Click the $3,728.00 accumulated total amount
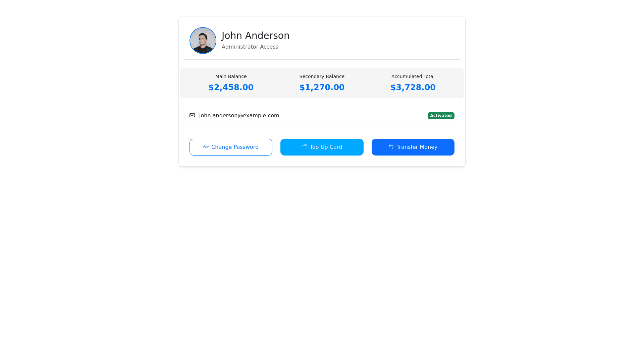The width and height of the screenshot is (644, 362). click(413, 87)
